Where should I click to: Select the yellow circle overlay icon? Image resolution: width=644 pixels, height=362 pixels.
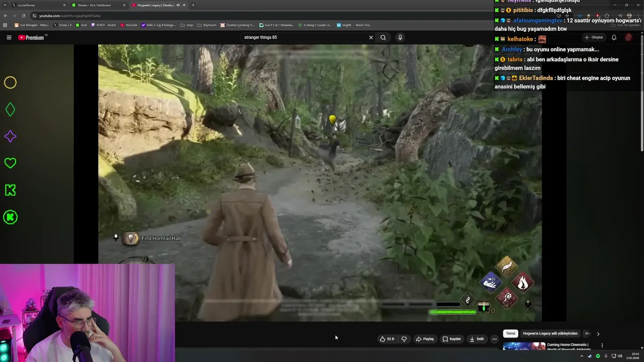point(10,82)
